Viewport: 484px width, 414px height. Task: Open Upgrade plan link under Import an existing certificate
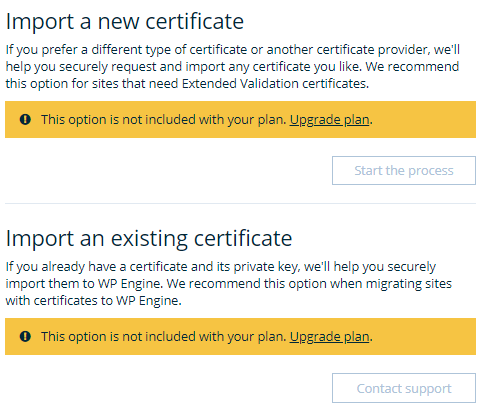pyautogui.click(x=329, y=337)
